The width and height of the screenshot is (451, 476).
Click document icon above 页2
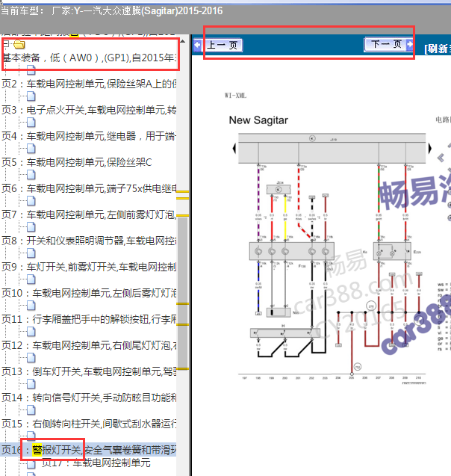tap(31, 70)
